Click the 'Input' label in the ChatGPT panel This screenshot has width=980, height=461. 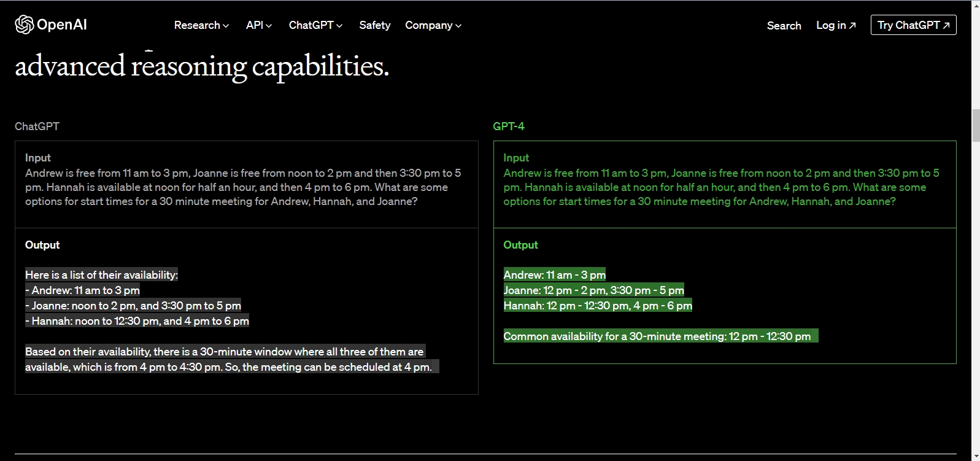pos(38,158)
